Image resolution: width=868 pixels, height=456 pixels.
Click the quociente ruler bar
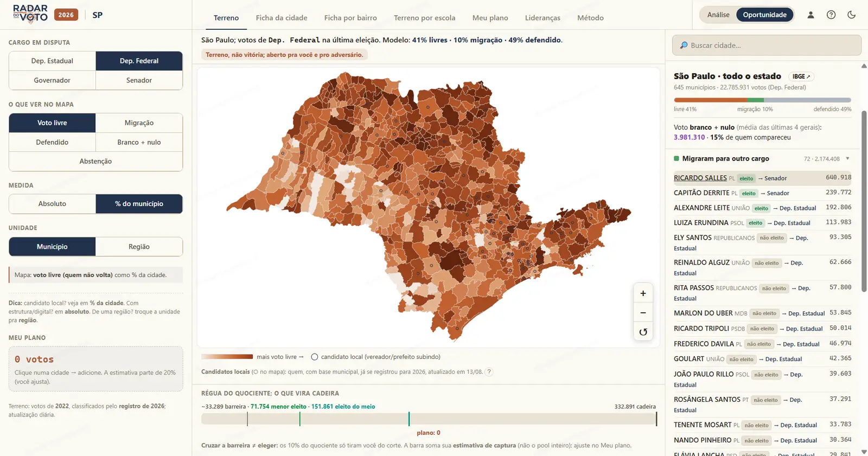429,419
